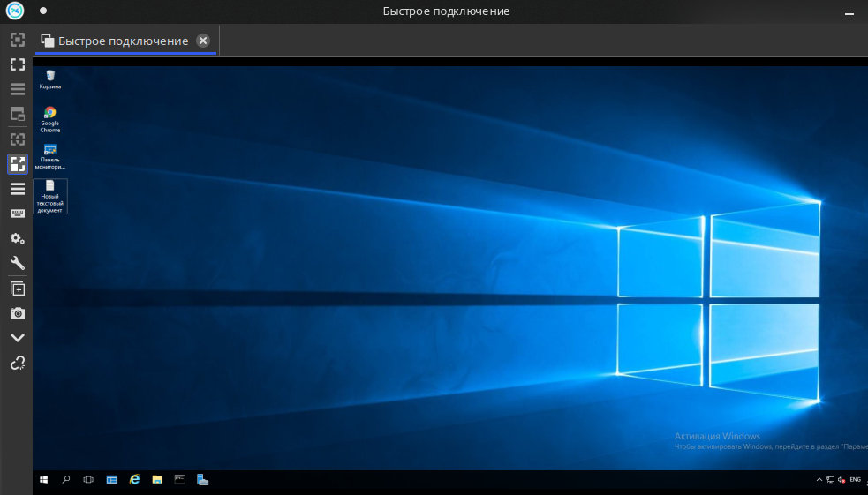The width and height of the screenshot is (868, 495).
Task: Select the Корзина desktop icon
Action: [x=49, y=79]
